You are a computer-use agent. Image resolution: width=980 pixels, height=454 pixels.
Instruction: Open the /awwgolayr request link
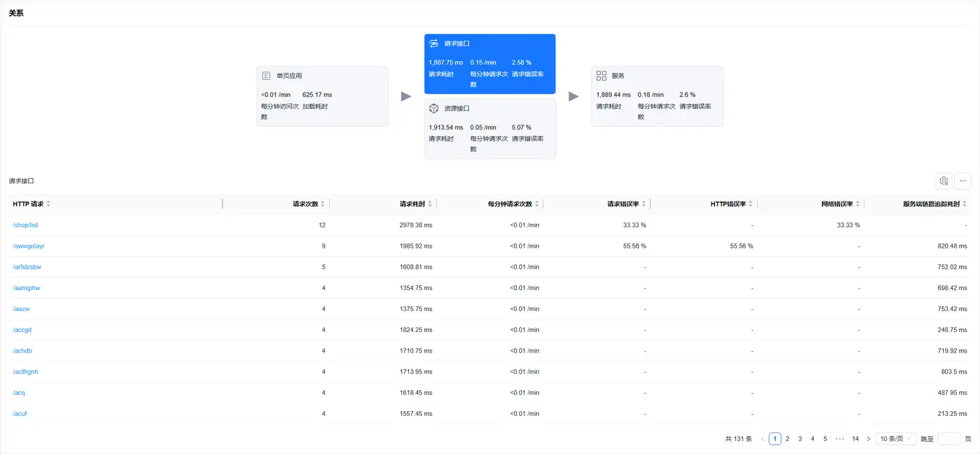(x=29, y=246)
